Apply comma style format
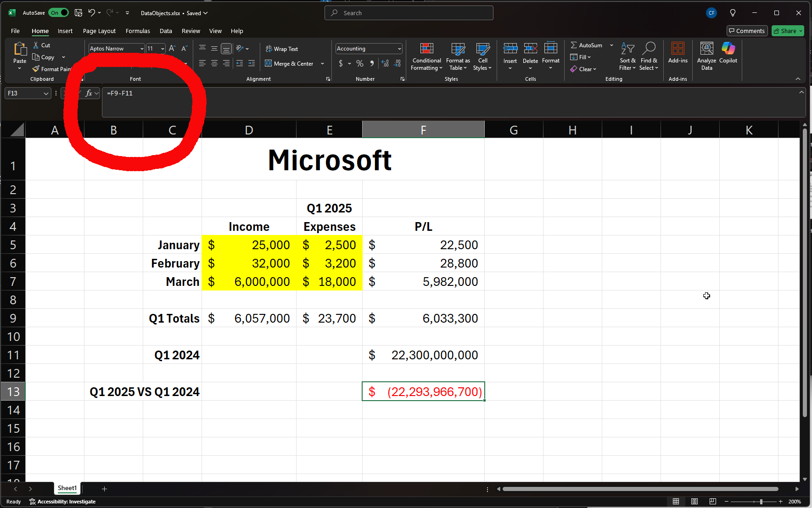The height and width of the screenshot is (508, 812). [x=372, y=63]
